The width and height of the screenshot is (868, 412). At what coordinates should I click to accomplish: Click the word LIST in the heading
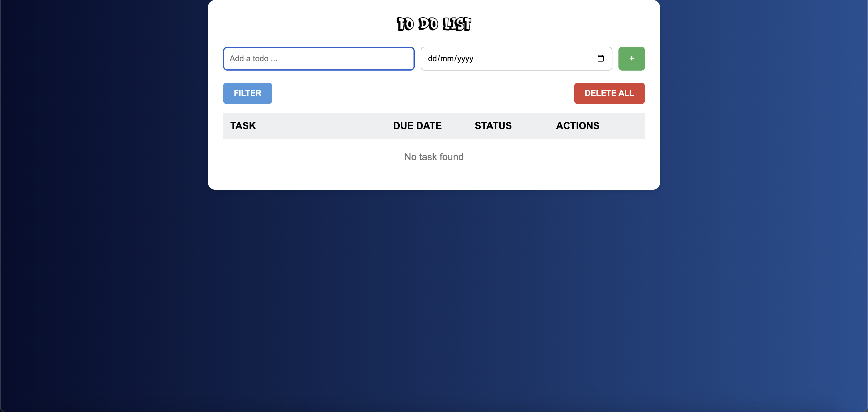tap(457, 24)
